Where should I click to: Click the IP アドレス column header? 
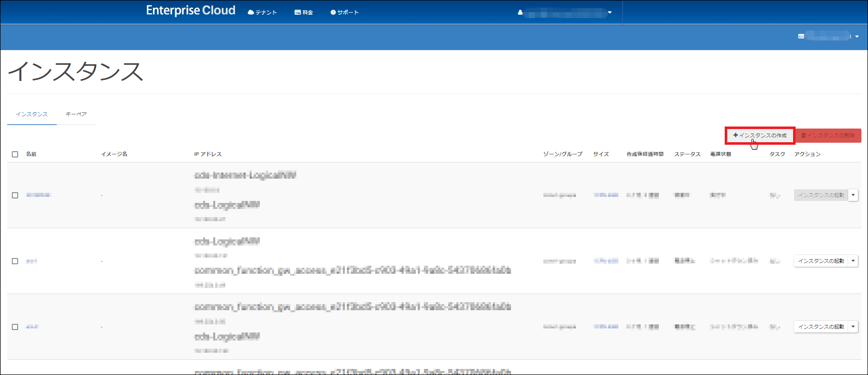[208, 154]
